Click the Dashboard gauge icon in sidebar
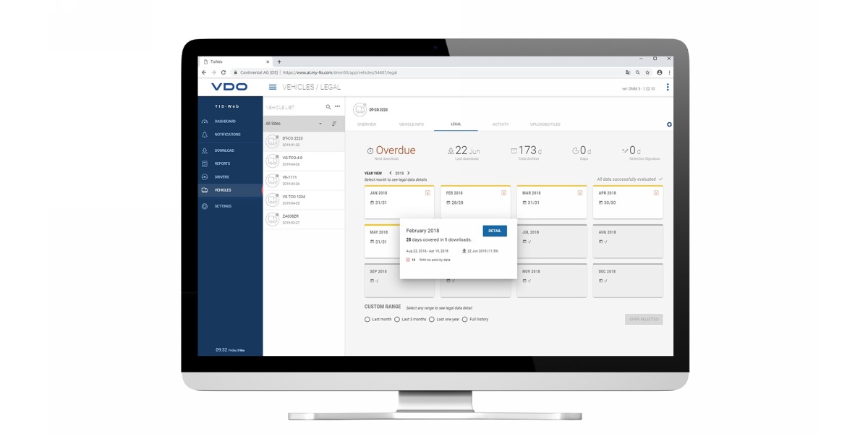Viewport: 868px width, 434px height. [x=205, y=122]
